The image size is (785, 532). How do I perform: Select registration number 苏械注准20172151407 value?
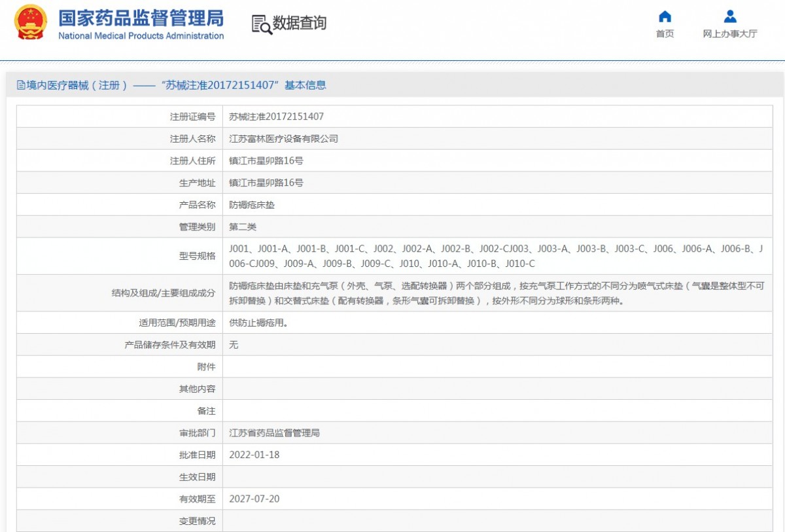click(276, 117)
